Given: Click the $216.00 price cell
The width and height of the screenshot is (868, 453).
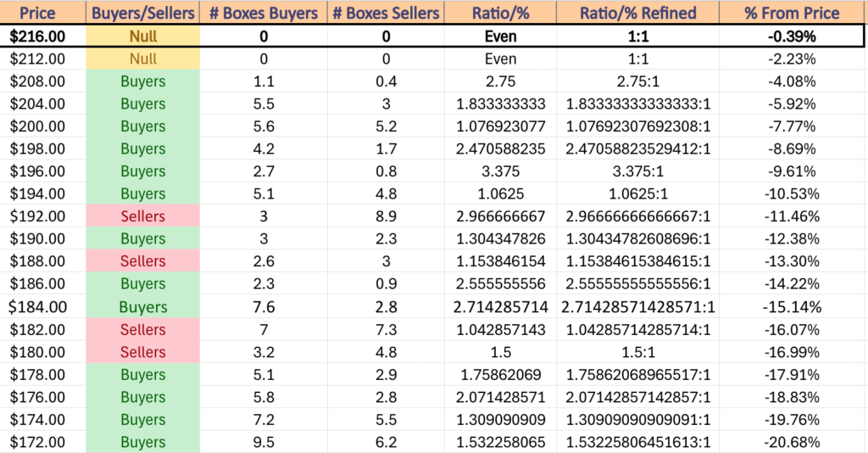Looking at the screenshot, I should 42,36.
